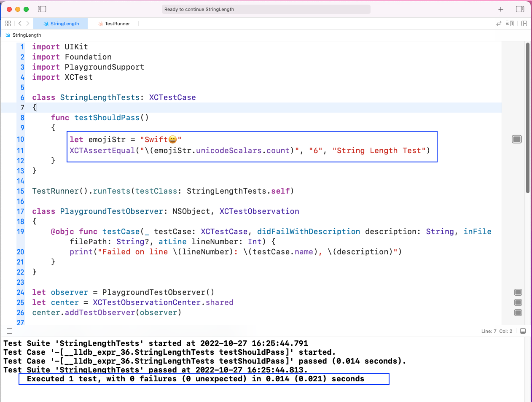Image resolution: width=532 pixels, height=402 pixels.
Task: Click 'PlaygroundSupport' in the import line
Action: [105, 67]
